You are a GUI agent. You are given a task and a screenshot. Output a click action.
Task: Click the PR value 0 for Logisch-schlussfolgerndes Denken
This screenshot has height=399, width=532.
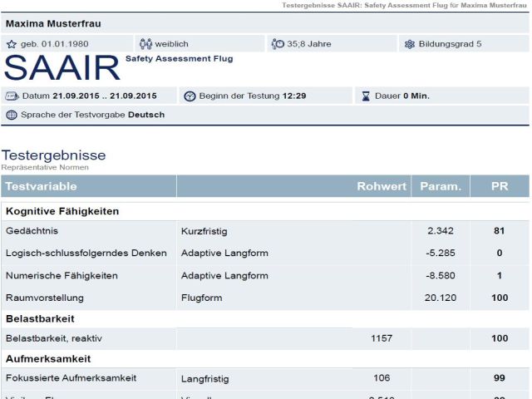coord(500,253)
